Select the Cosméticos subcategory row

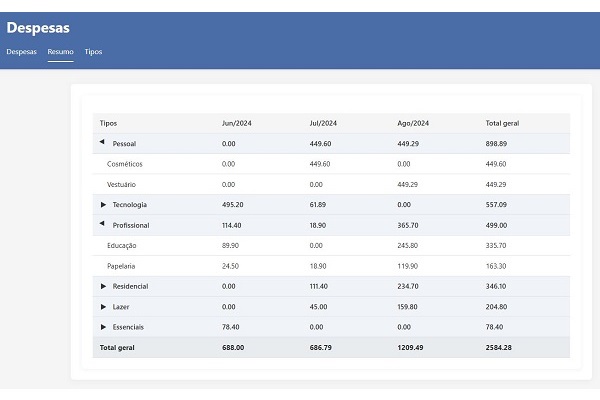125,164
